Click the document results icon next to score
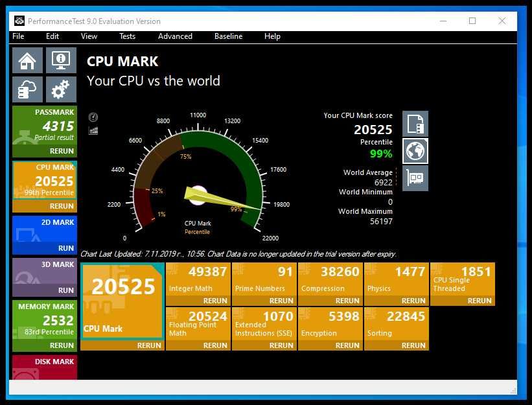Screen dimensions: 532x405 coord(415,124)
